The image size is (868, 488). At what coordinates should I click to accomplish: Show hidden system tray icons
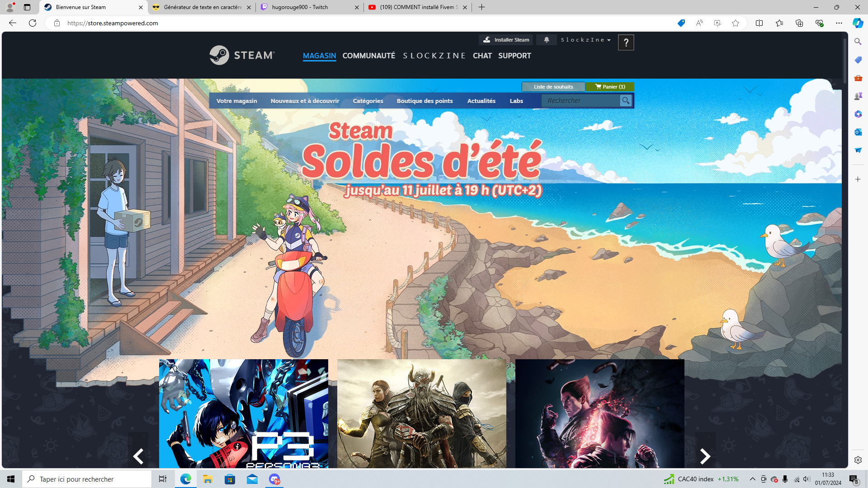752,479
